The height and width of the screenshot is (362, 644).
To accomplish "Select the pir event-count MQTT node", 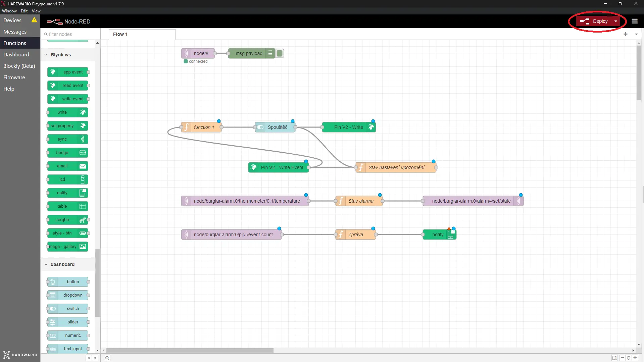I will click(231, 235).
